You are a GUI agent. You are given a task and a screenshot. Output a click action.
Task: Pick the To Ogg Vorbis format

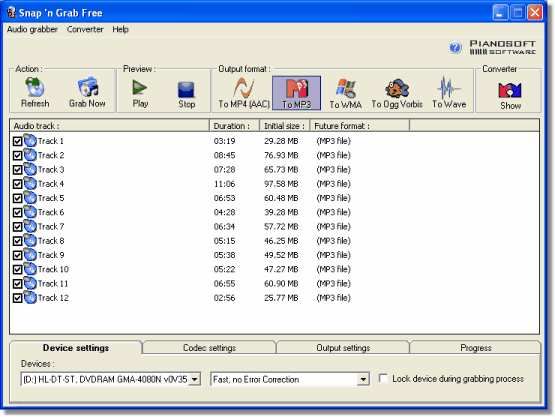pos(397,93)
